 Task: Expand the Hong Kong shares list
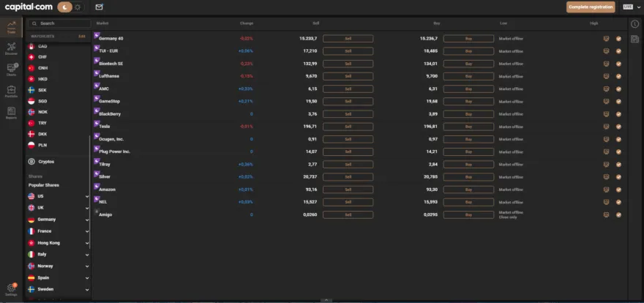[x=87, y=243]
